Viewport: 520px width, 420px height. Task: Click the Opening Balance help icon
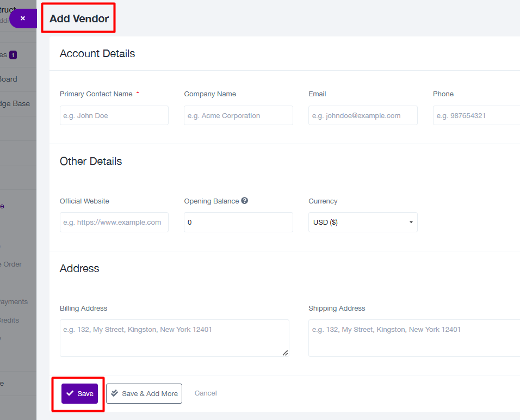pyautogui.click(x=244, y=201)
